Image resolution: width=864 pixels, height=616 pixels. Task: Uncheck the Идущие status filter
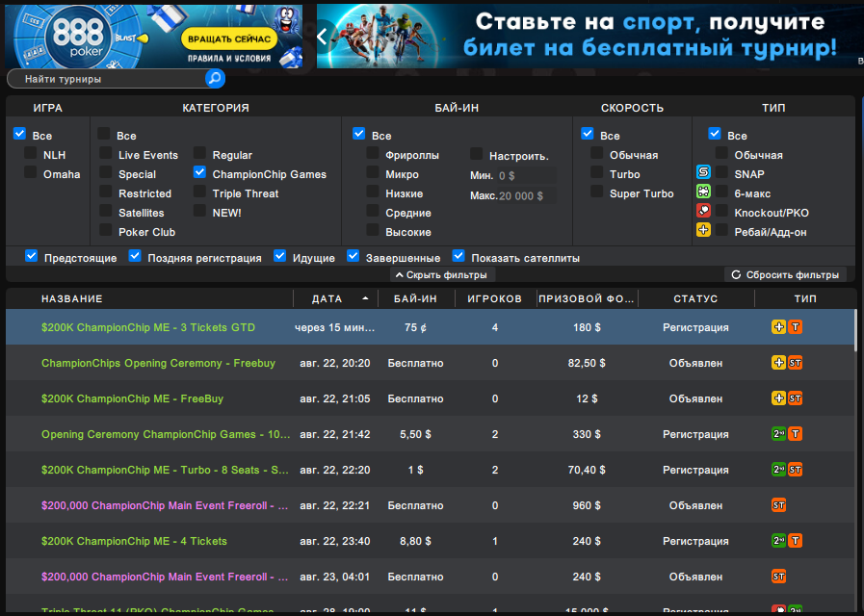(280, 256)
